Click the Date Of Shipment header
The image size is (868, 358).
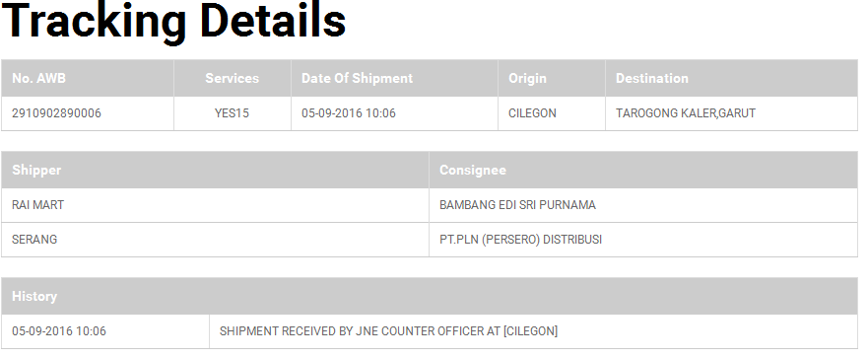357,78
